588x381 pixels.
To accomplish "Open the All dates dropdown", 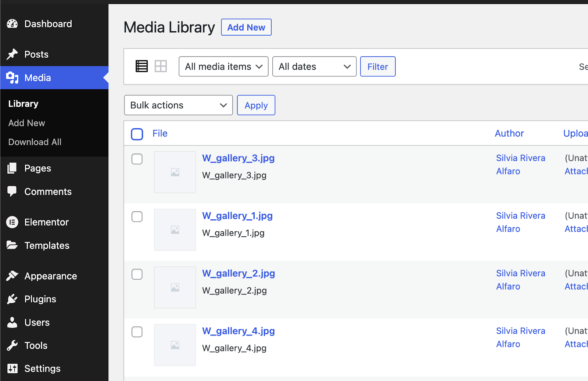I will click(x=314, y=67).
